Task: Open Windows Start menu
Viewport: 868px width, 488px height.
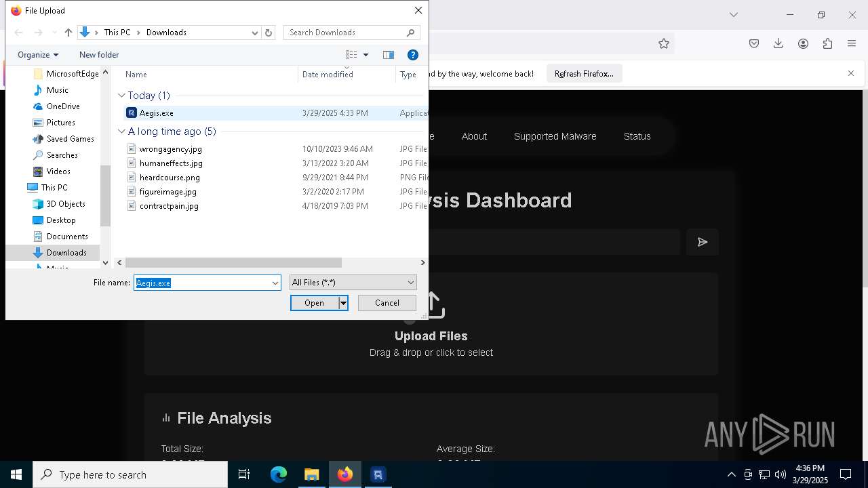Action: click(16, 474)
